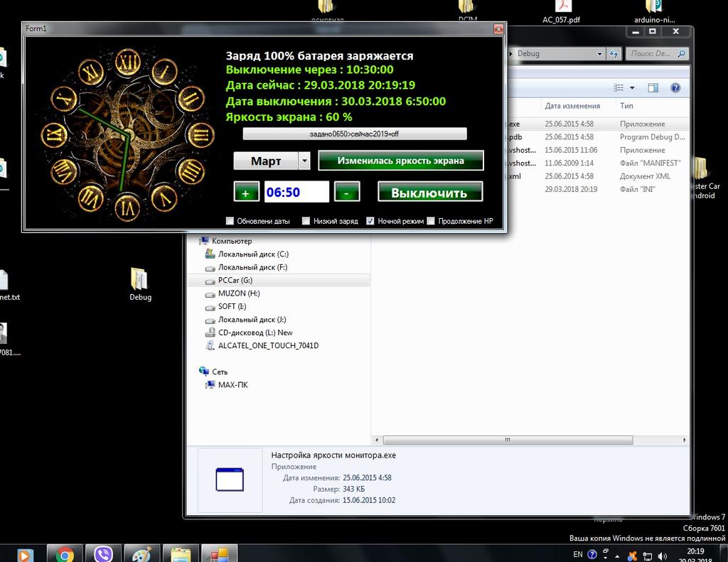728x562 pixels.
Task: Toggle the Explorer preview pane icon
Action: pos(653,88)
